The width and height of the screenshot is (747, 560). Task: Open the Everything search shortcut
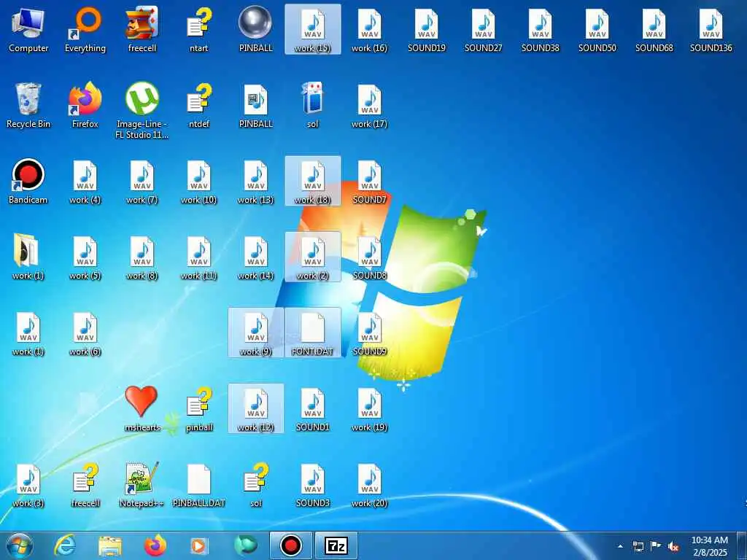(x=85, y=29)
